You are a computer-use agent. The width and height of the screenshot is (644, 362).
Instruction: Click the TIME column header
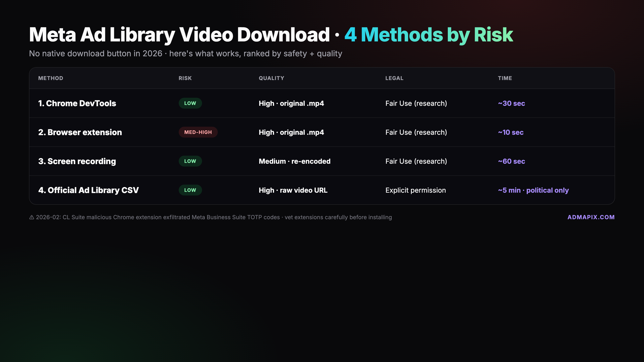point(505,78)
